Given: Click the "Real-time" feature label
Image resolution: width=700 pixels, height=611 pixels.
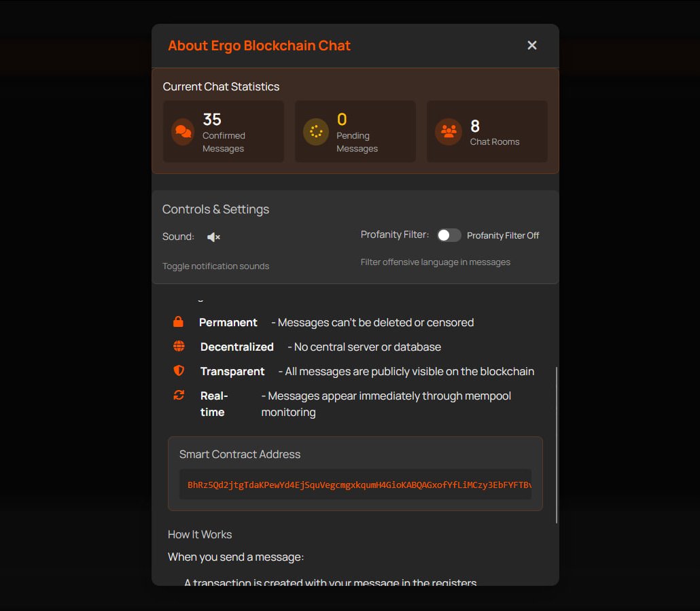Looking at the screenshot, I should [x=214, y=404].
